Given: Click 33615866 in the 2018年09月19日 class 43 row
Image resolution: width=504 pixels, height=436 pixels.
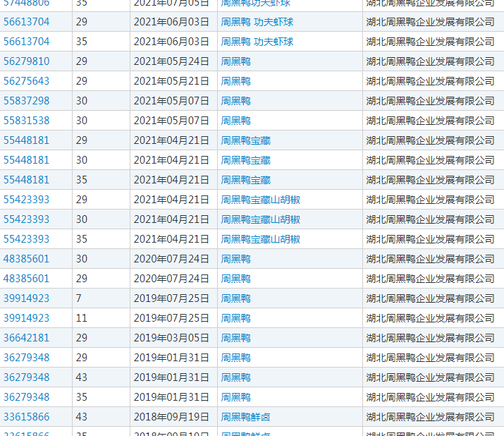Looking at the screenshot, I should coord(27,417).
